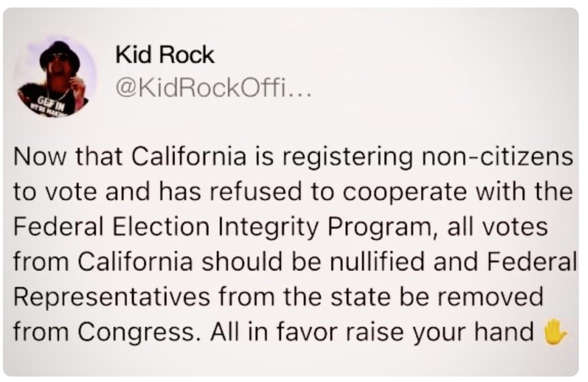Open the Kid Rock display name
This screenshot has width=588, height=382.
click(x=164, y=55)
